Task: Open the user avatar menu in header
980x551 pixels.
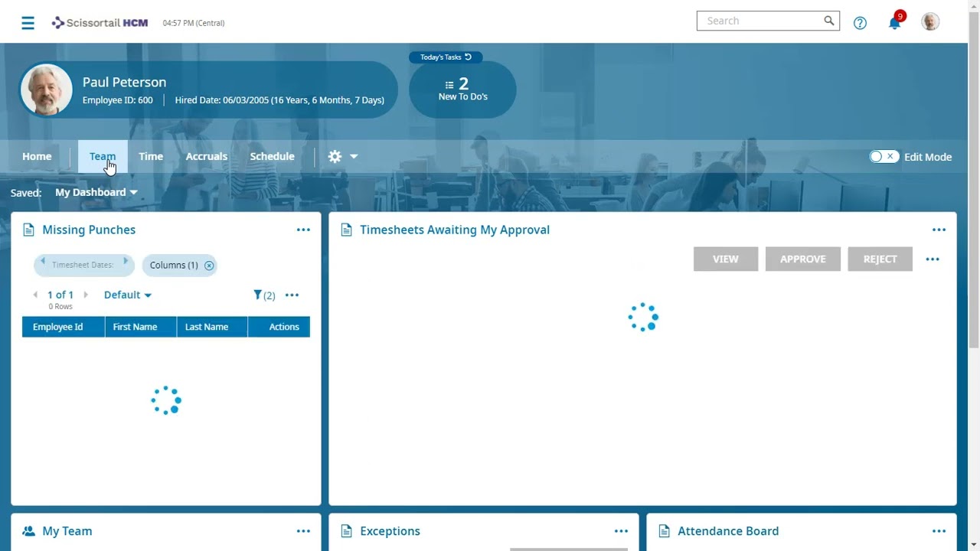Action: tap(930, 21)
